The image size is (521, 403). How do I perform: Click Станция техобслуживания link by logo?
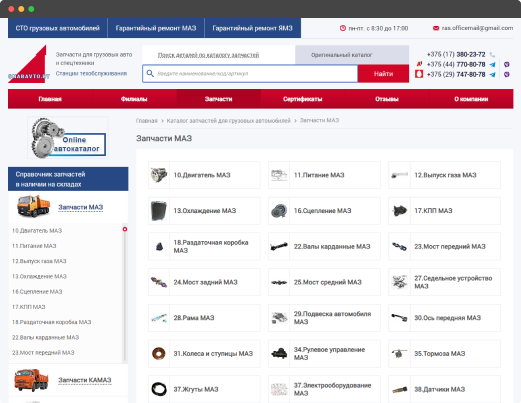coord(91,73)
